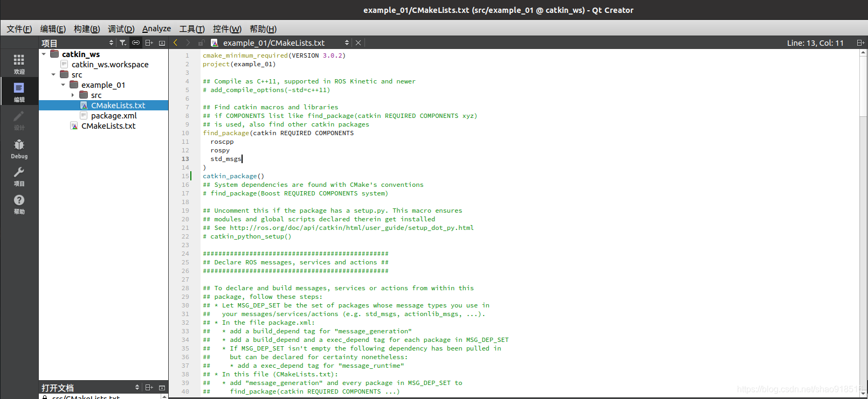Open the Welcome (欢迎) mode
Image resolution: width=868 pixels, height=399 pixels.
tap(19, 64)
